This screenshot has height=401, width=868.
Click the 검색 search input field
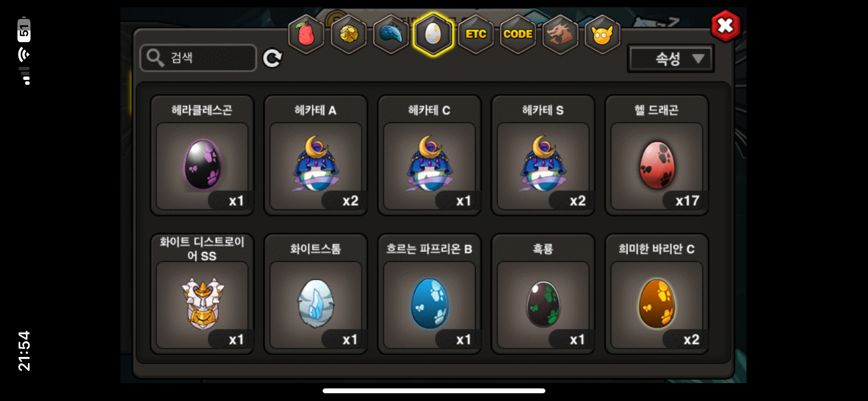coord(198,58)
